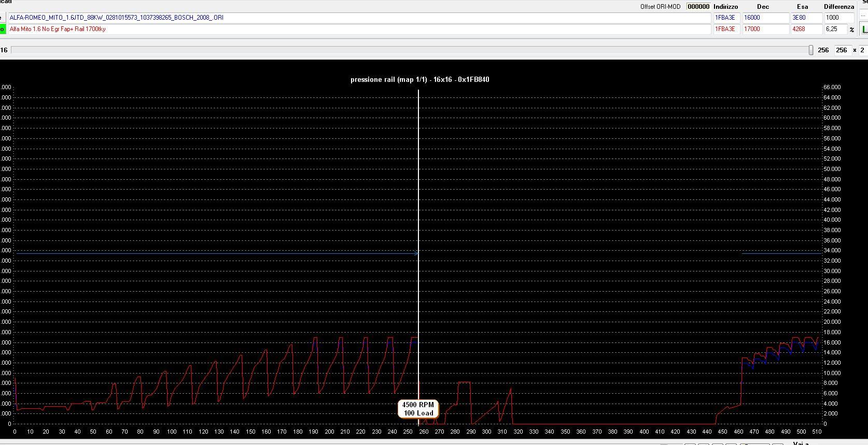This screenshot has width=868, height=445.
Task: Click the green MOD indicator square
Action: (x=3, y=29)
